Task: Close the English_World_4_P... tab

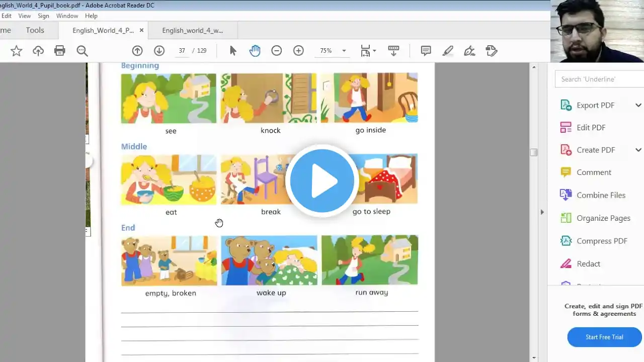Action: coord(141,30)
